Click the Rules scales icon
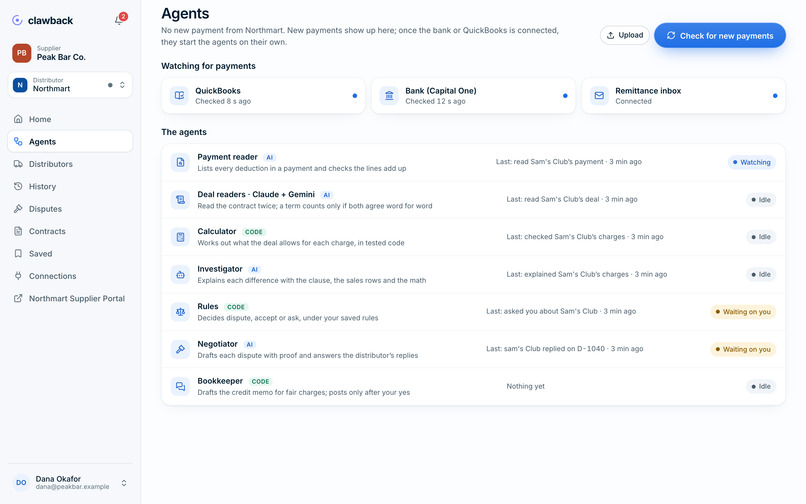The width and height of the screenshot is (806, 504). click(x=180, y=312)
